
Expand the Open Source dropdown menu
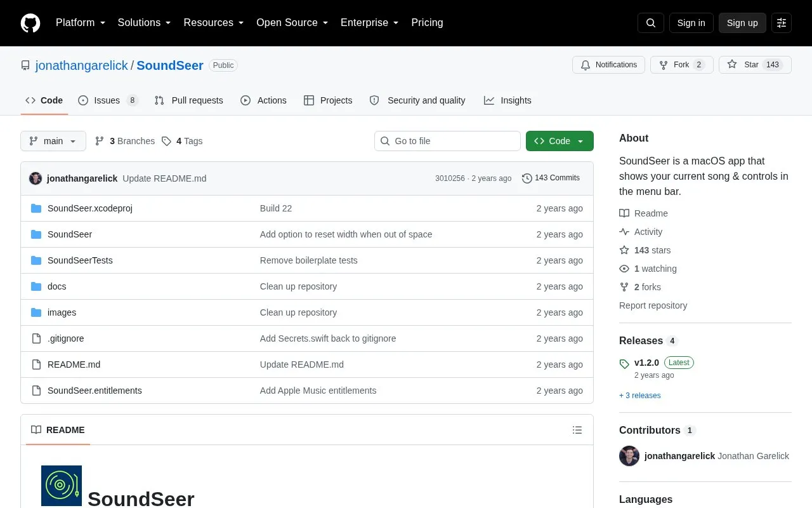(x=292, y=23)
